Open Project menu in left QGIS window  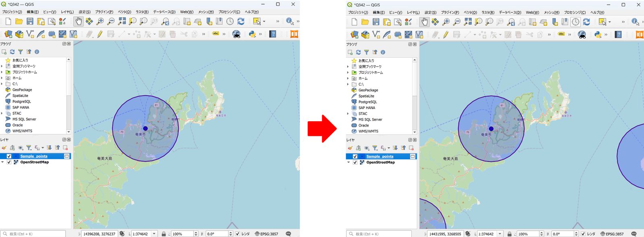[12, 12]
